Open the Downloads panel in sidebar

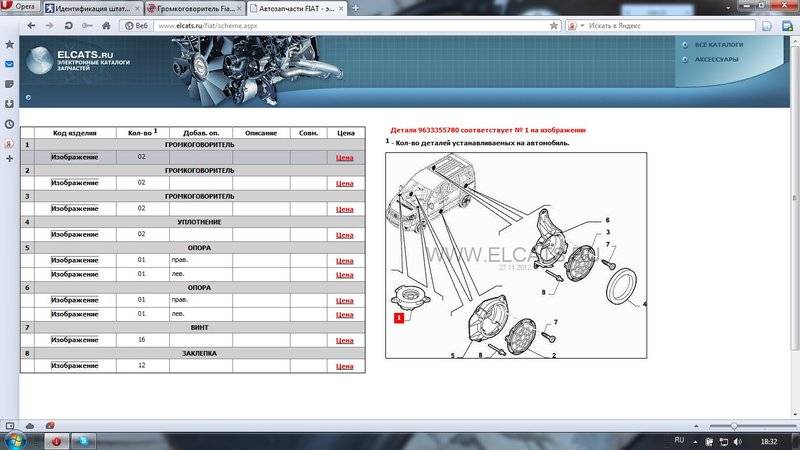coord(9,103)
